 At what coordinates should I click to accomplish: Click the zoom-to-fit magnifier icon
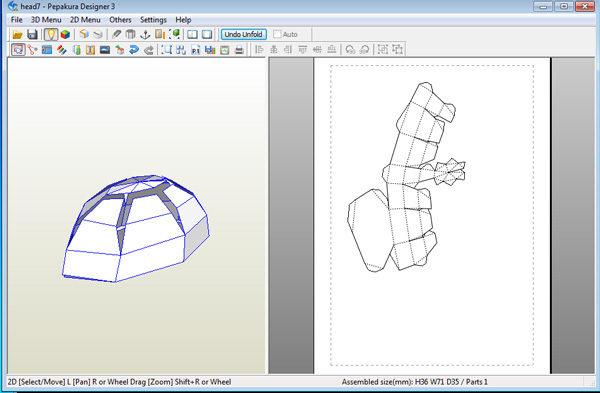(166, 49)
